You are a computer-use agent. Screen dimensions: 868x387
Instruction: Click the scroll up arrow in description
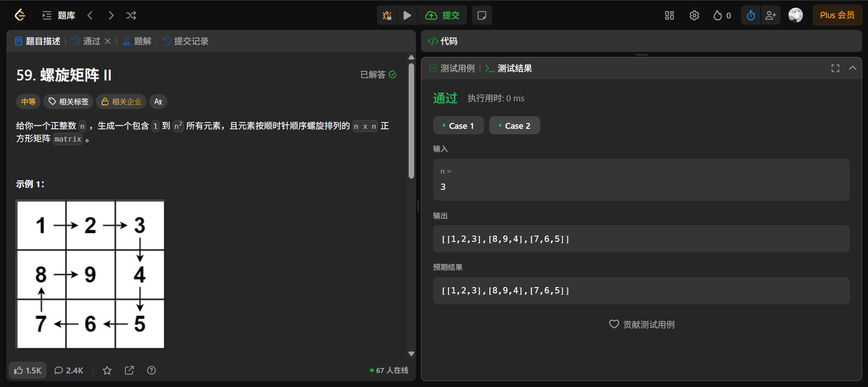411,57
